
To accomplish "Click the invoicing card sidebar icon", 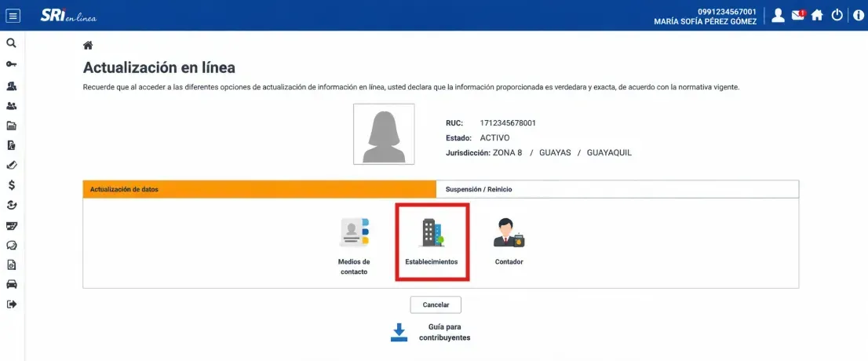I will click(x=11, y=225).
